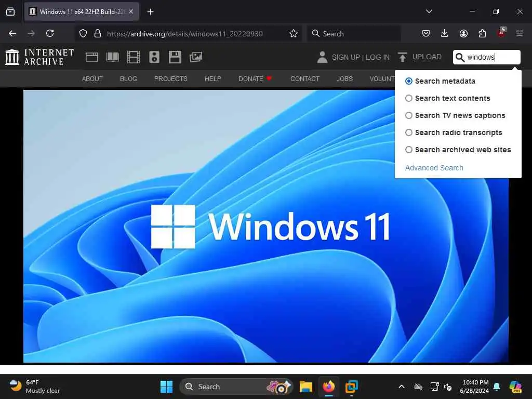The width and height of the screenshot is (532, 399).
Task: Click the UPLOAD link
Action: click(427, 57)
